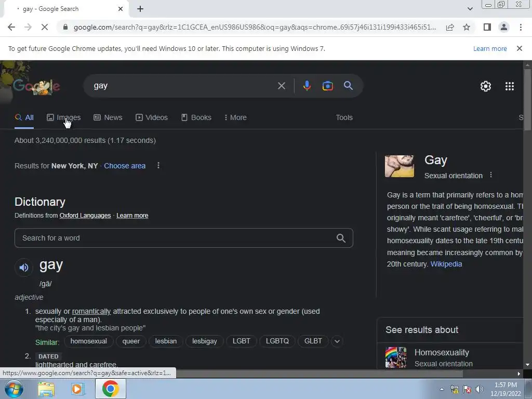
Task: Search by image with camera icon
Action: [327, 86]
